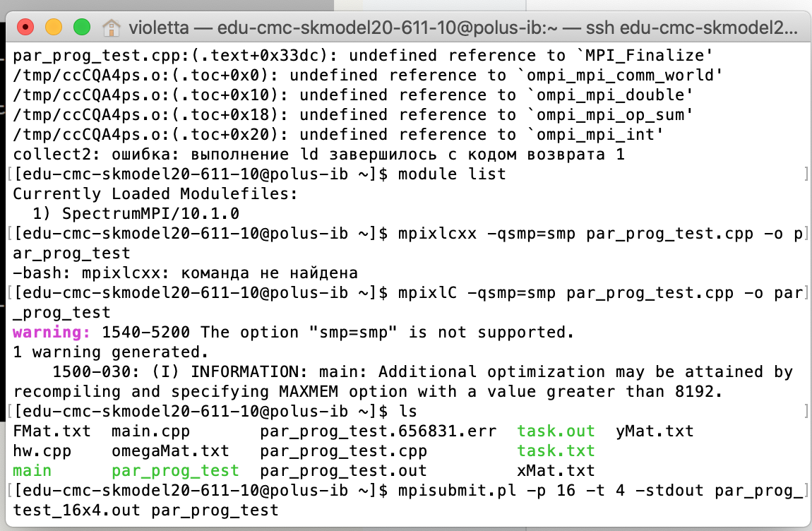This screenshot has width=812, height=531.
Task: Click the terminal window title text
Action: coord(463,28)
